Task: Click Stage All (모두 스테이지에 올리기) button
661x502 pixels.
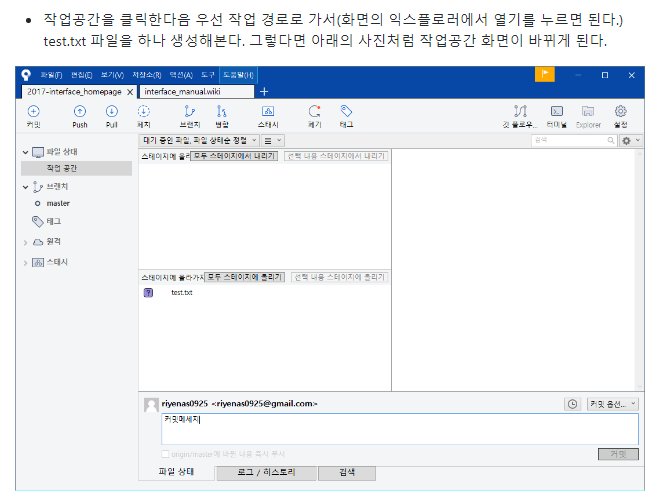Action: point(245,277)
